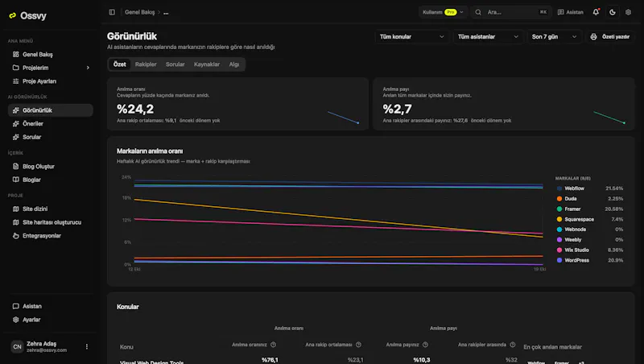Open Site haritası oluşturucu link
This screenshot has height=364, width=644.
click(x=51, y=222)
